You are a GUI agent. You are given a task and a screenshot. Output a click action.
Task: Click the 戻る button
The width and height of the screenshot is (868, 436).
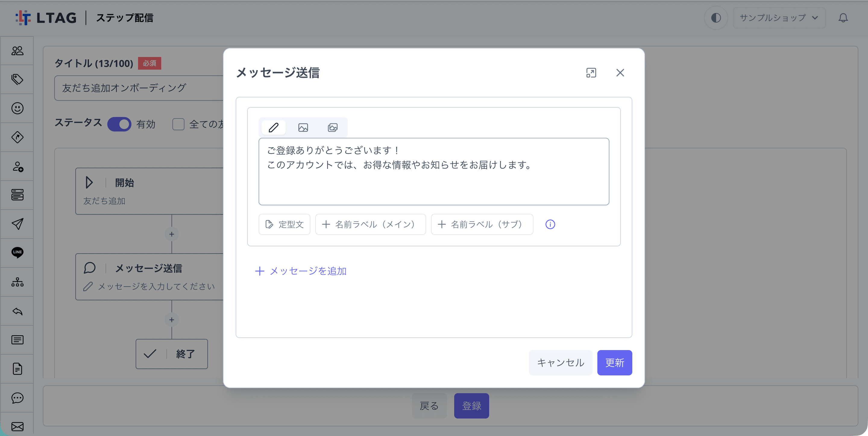click(x=429, y=406)
